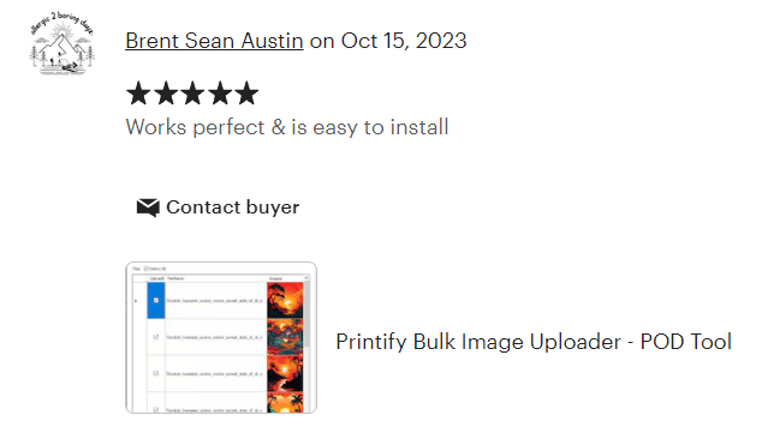Click the Images column header in preview
This screenshot has width=768, height=427.
pos(277,279)
